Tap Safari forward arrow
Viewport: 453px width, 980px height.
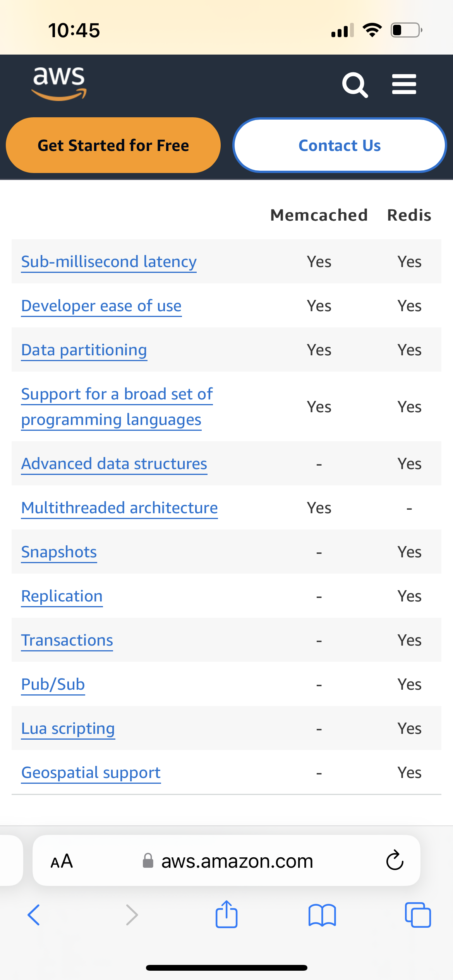click(132, 915)
